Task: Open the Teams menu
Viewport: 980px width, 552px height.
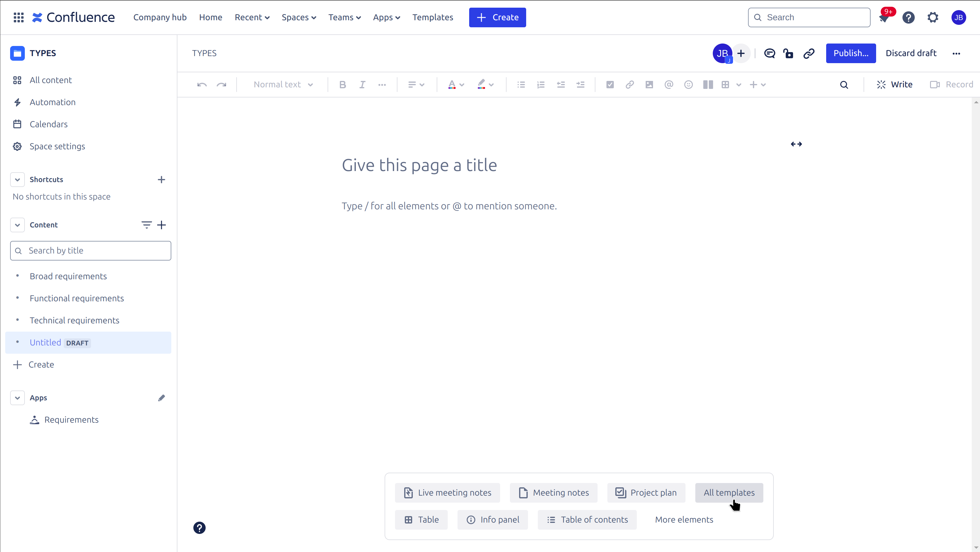Action: pos(344,17)
